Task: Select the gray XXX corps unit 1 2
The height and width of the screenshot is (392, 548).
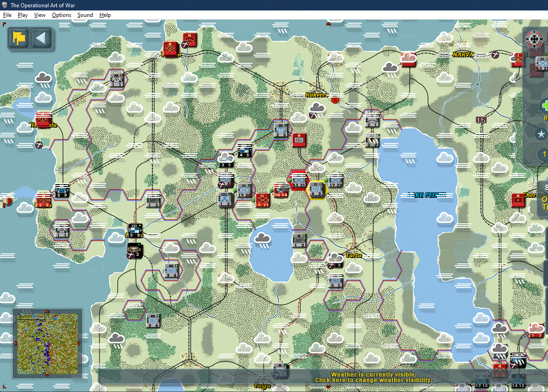Action: pyautogui.click(x=225, y=200)
